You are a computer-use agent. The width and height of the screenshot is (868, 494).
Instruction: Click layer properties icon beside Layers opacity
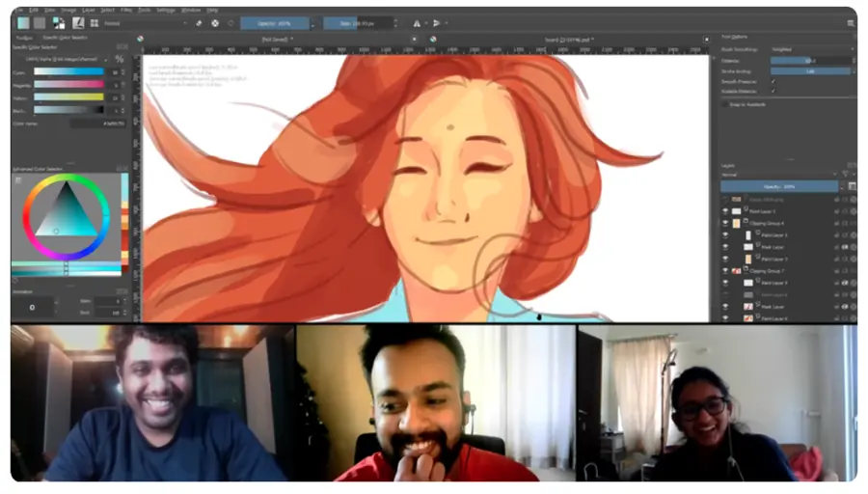(852, 186)
